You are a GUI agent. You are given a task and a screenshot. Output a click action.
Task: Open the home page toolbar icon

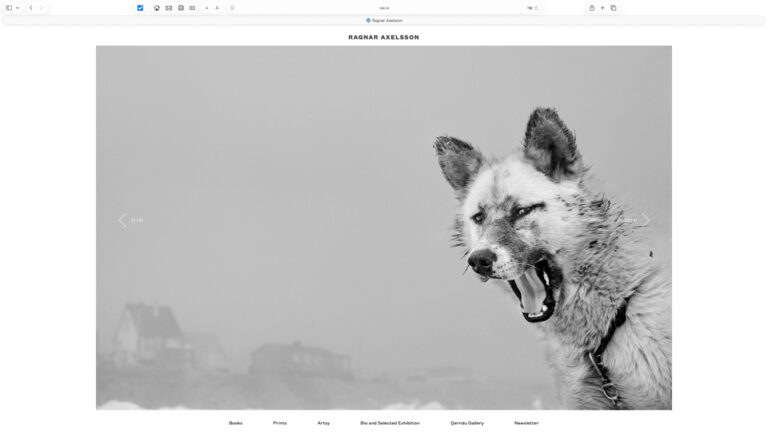(156, 8)
